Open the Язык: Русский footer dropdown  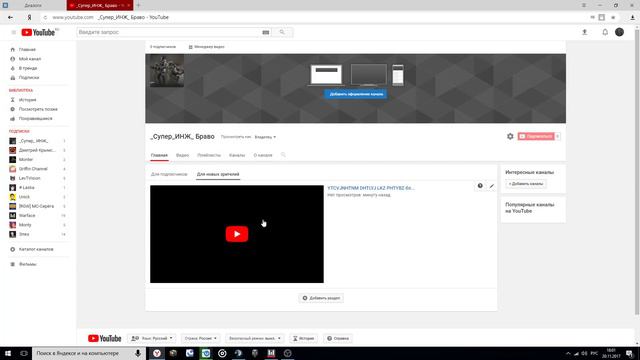click(x=152, y=338)
